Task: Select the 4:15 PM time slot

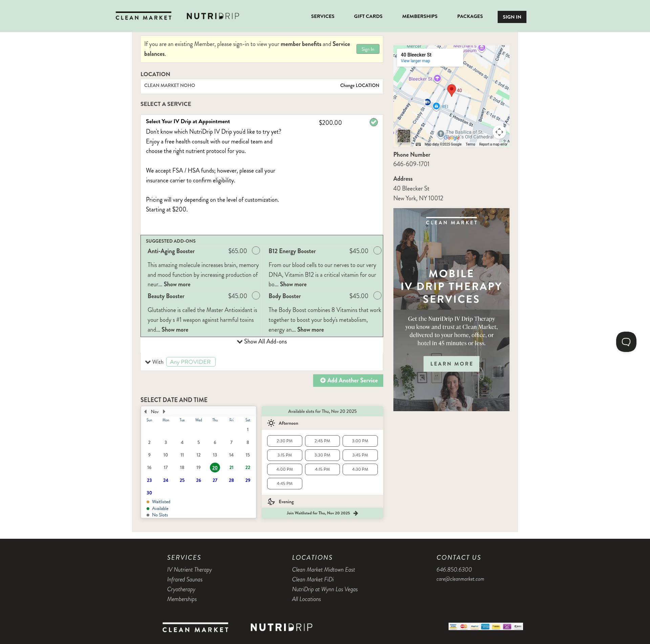Action: click(x=322, y=469)
